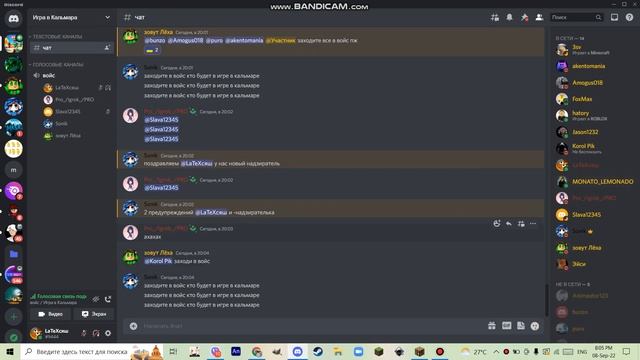Viewport: 640px width, 360px height.
Task: Click invite icon on чат channel
Action: (107, 48)
